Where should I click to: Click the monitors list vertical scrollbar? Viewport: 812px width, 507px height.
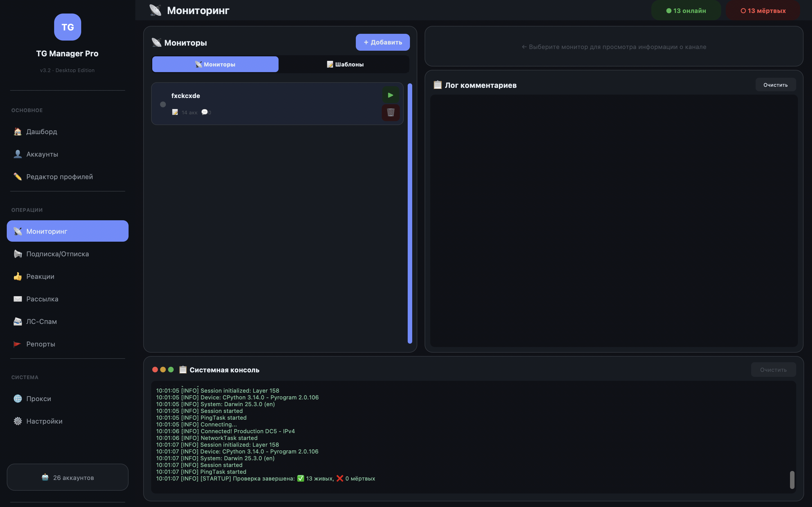[410, 213]
